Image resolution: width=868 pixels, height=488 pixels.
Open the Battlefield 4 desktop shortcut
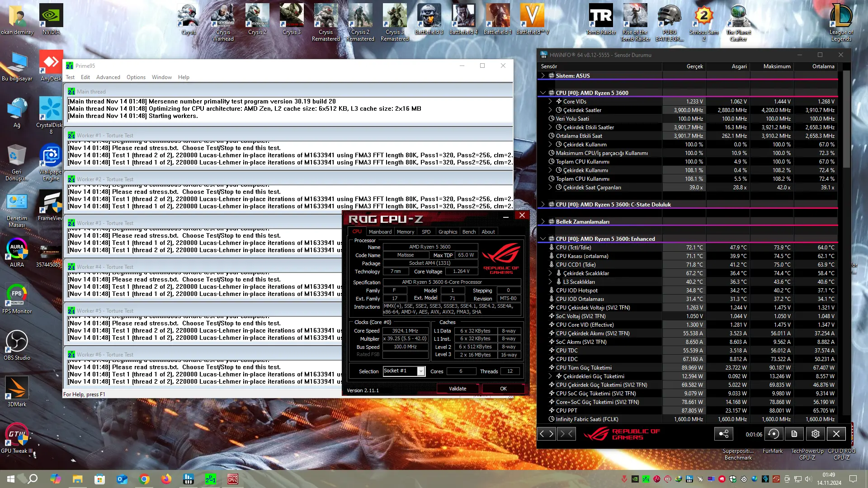click(463, 19)
